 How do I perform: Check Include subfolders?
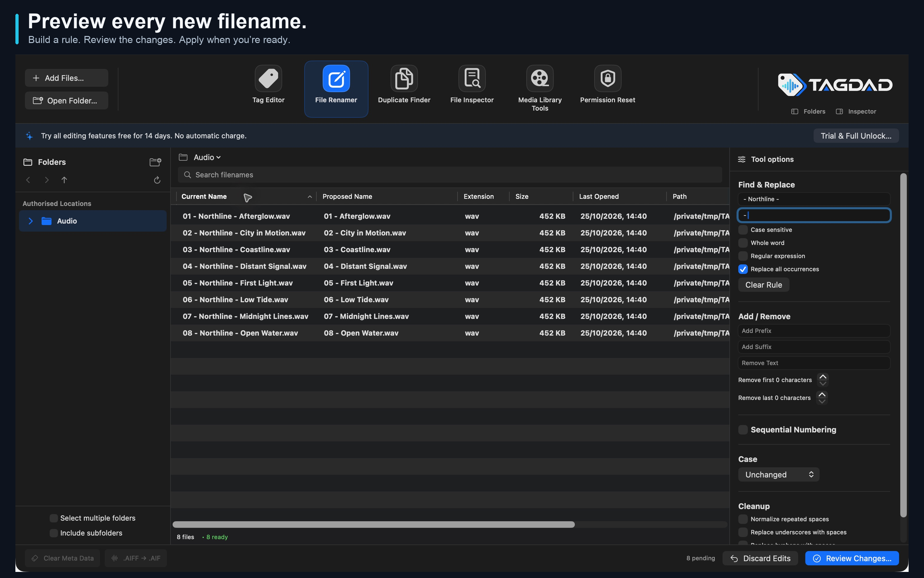(54, 533)
